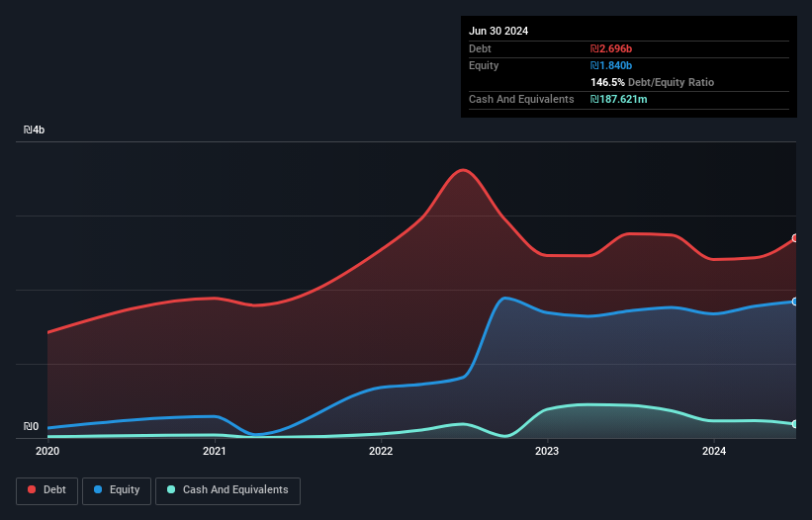This screenshot has width=812, height=520.
Task: Click the ₪1.840b equity value
Action: [611, 65]
